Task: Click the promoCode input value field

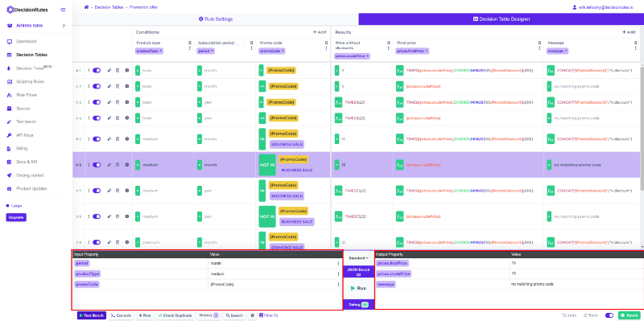Action: pos(273,285)
